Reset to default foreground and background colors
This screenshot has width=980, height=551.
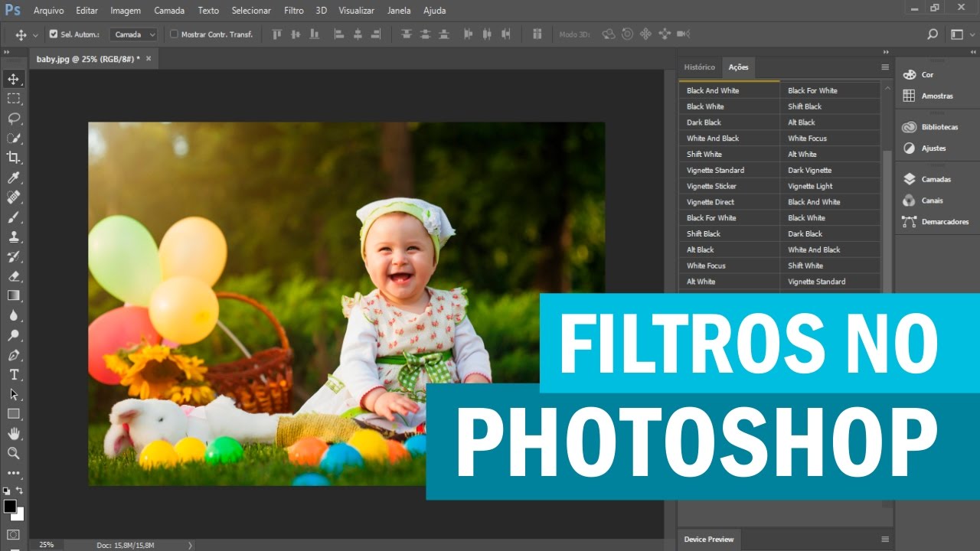[7, 491]
